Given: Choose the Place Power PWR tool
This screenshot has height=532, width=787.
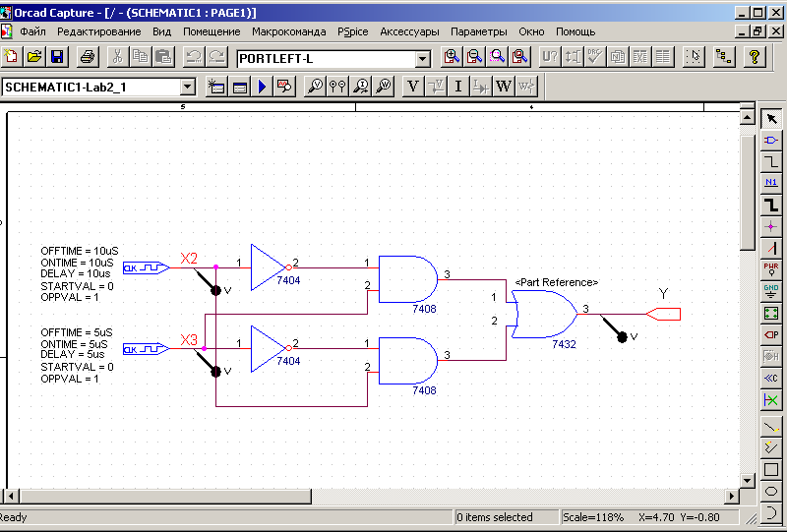Looking at the screenshot, I should [771, 269].
